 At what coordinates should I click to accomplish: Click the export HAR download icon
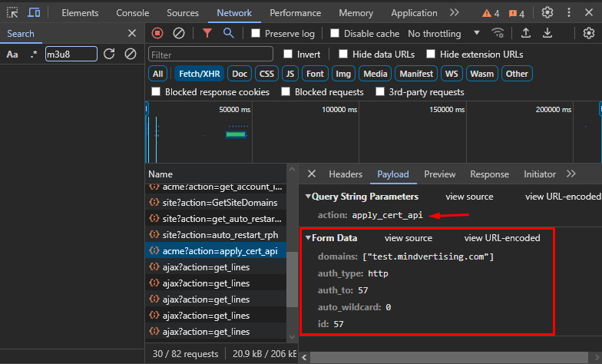coord(547,33)
